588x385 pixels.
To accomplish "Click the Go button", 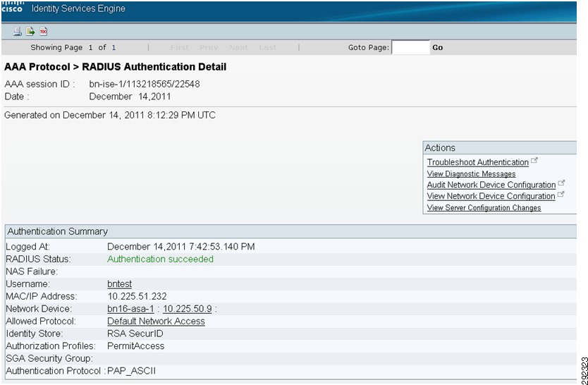I will coord(437,48).
